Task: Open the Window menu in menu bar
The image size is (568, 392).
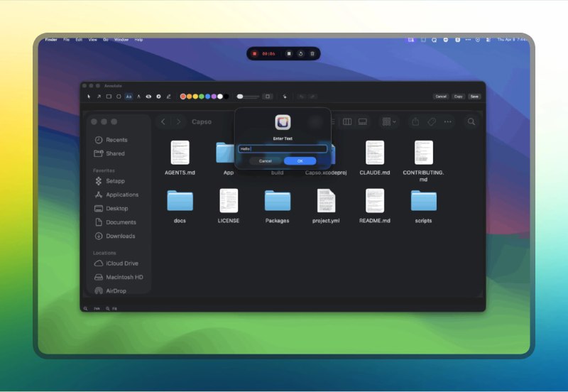Action: point(121,40)
